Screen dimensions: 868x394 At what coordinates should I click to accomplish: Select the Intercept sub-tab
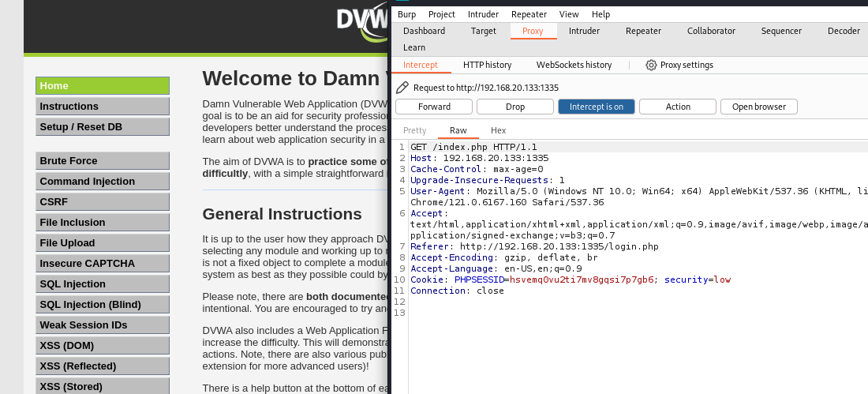coord(420,65)
